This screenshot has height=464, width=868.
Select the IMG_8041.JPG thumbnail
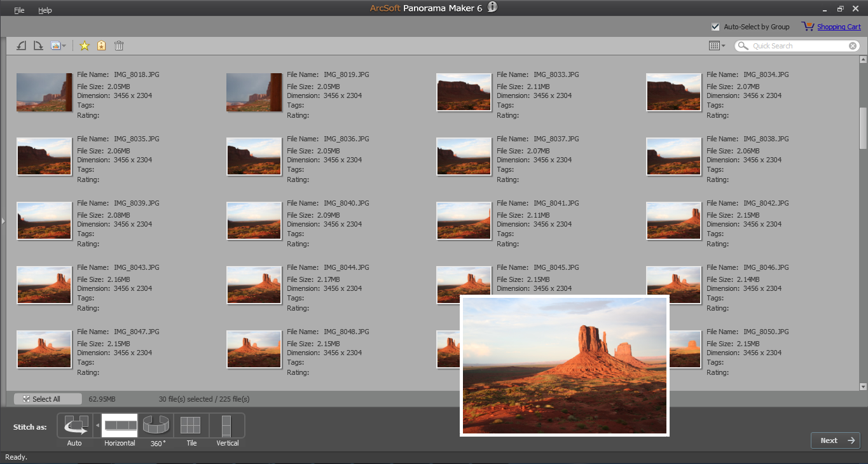464,221
